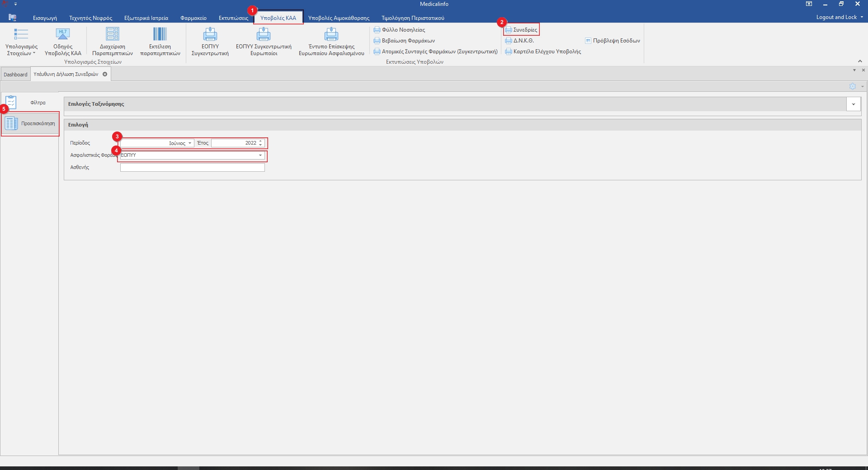Screen dimensions: 868x470
Task: Open Ασφαλιστικός Φορέας dropdown list
Action: tap(260, 155)
